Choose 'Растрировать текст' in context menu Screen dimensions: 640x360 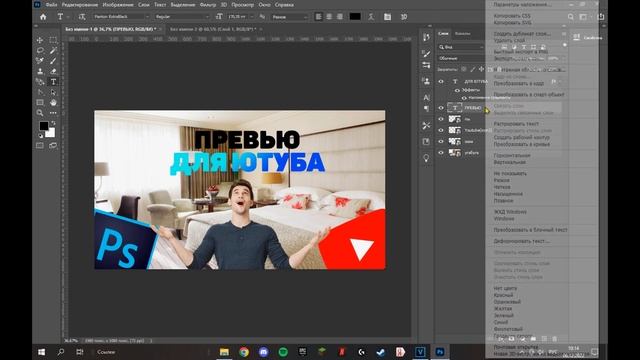click(516, 124)
